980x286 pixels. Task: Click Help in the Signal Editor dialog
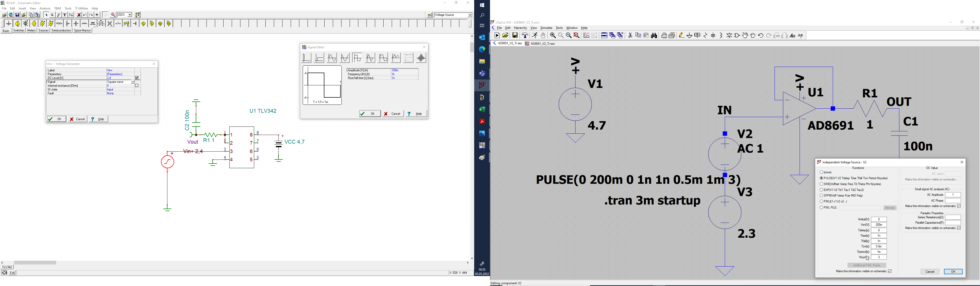coord(416,114)
